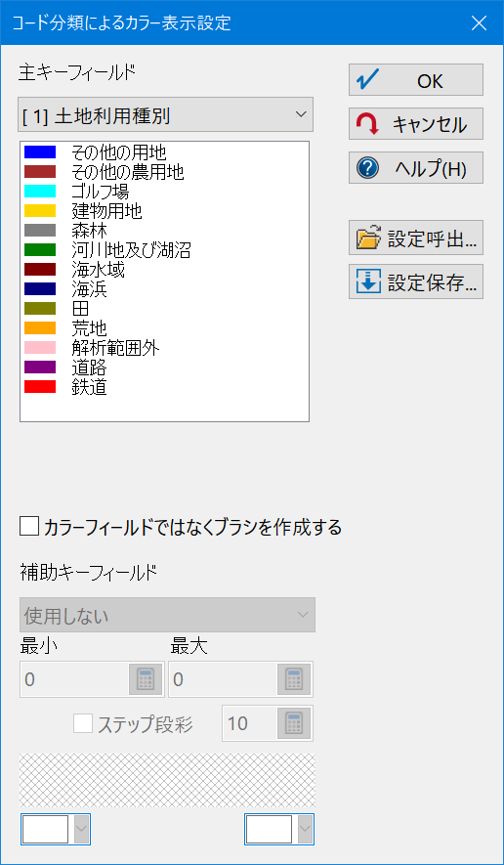
Task: Enable カラーフィールドではなくブラシを作成する checkbox
Action: 29,526
